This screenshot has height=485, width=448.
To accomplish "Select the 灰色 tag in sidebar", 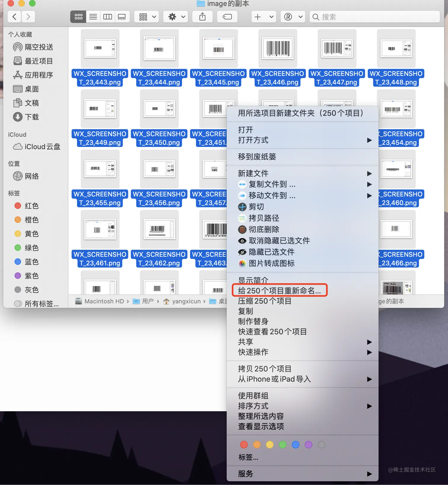I will coord(27,289).
